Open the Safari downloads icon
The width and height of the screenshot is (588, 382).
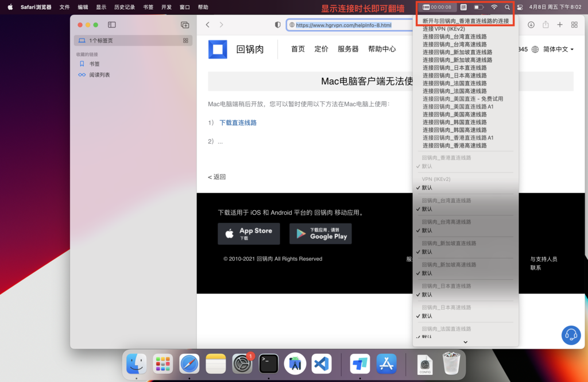tap(531, 25)
